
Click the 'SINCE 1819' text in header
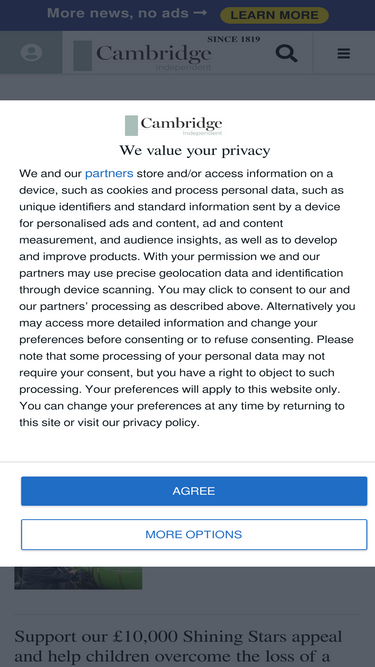pos(234,40)
